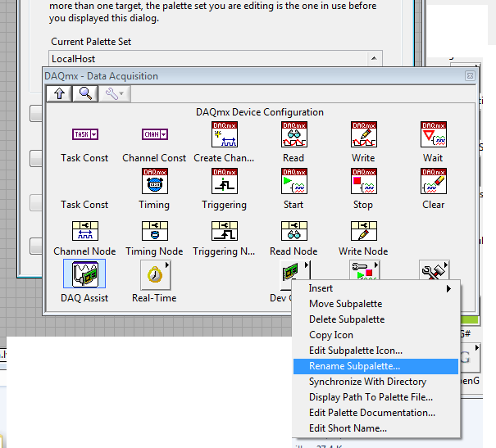Select the Timing Node icon
This screenshot has width=496, height=448.
click(x=155, y=231)
